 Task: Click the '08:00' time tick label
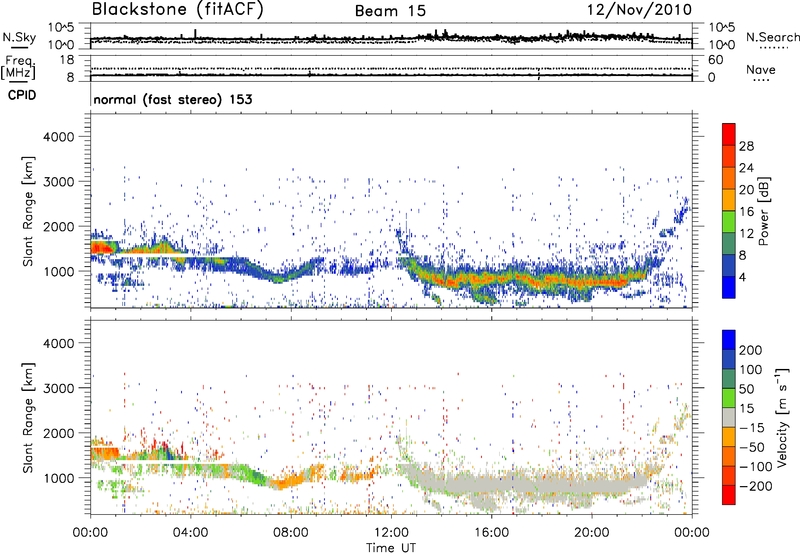[290, 533]
